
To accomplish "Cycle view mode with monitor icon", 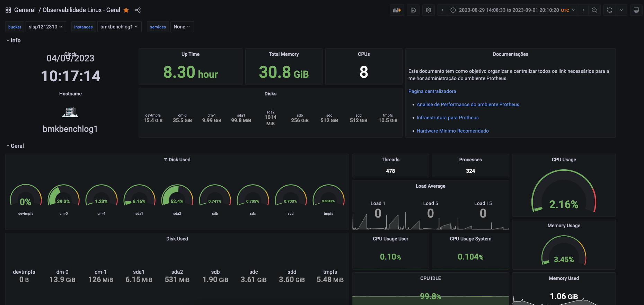I will [x=636, y=10].
